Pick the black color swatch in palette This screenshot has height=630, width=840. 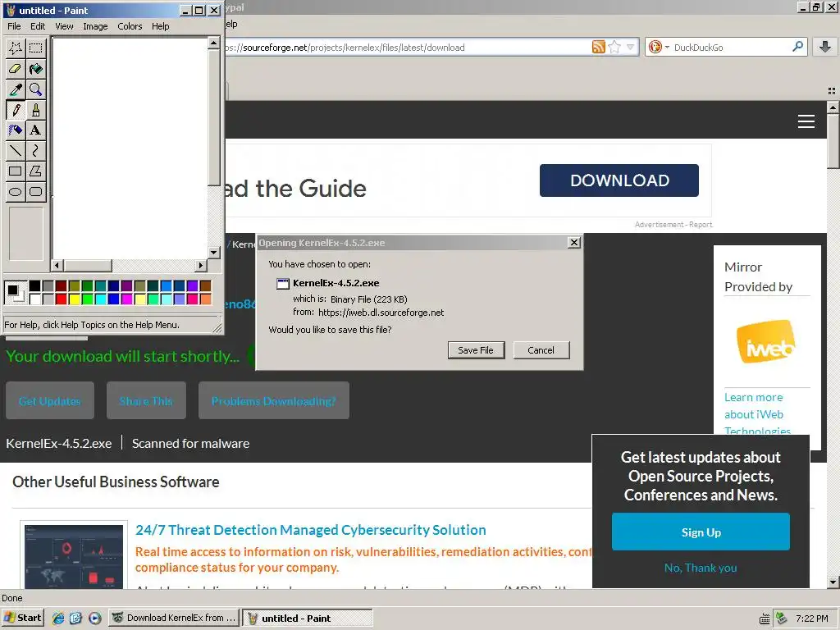(34, 286)
